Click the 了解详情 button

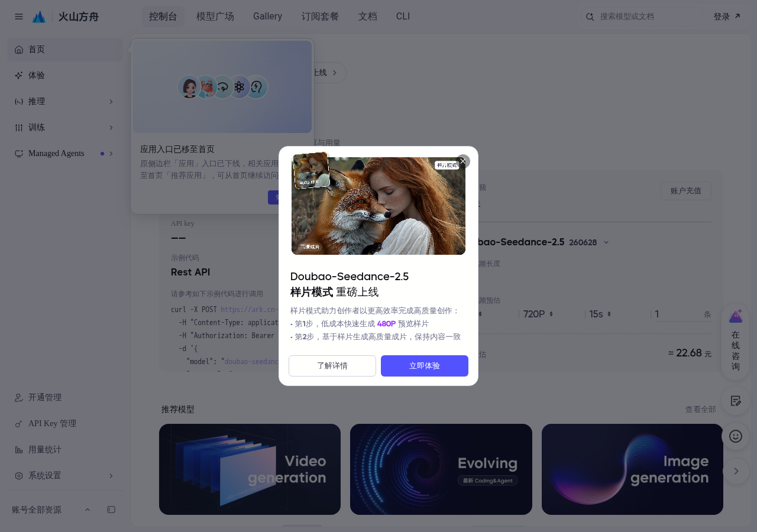click(332, 366)
